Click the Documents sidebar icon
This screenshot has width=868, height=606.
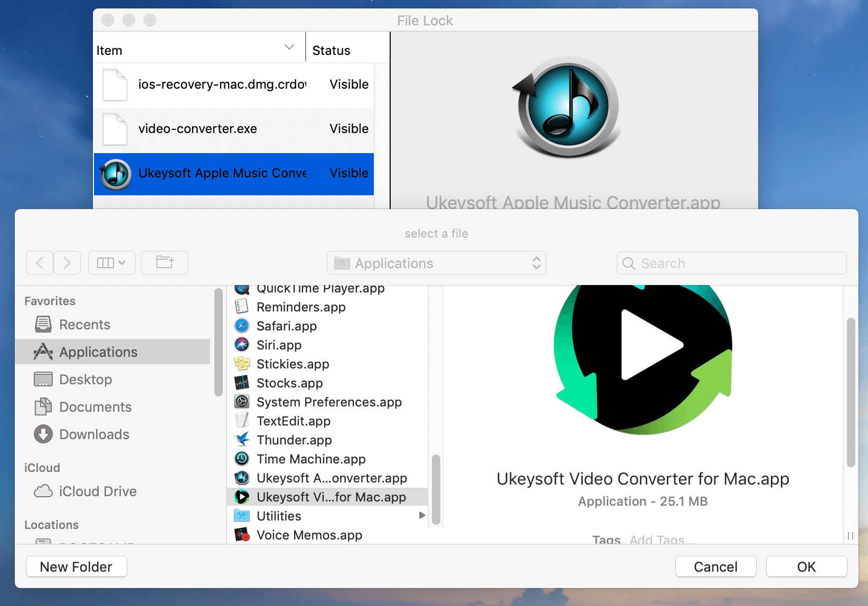pyautogui.click(x=43, y=406)
